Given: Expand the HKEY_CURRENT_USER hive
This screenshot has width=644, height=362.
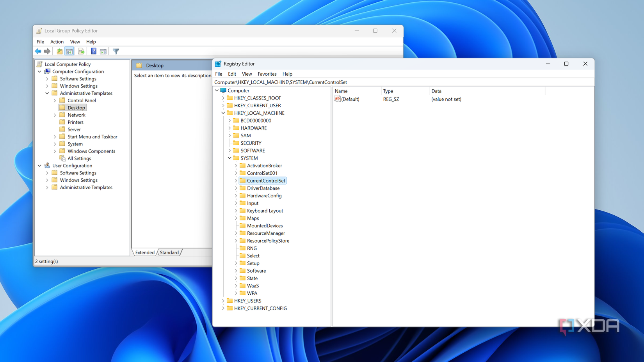Looking at the screenshot, I should point(223,106).
